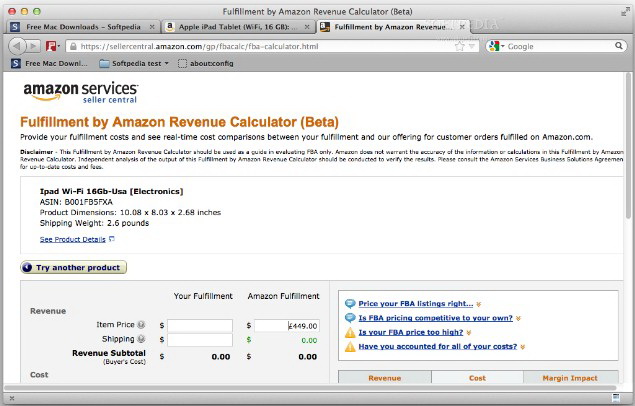The width and height of the screenshot is (635, 406).
Task: Click the full screen arrows icon in title bar
Action: pos(626,12)
